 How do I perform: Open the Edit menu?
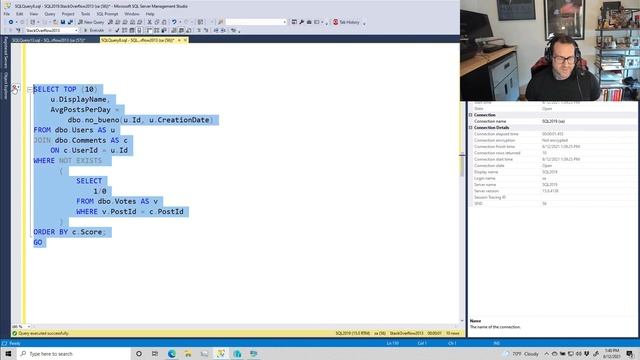click(19, 14)
